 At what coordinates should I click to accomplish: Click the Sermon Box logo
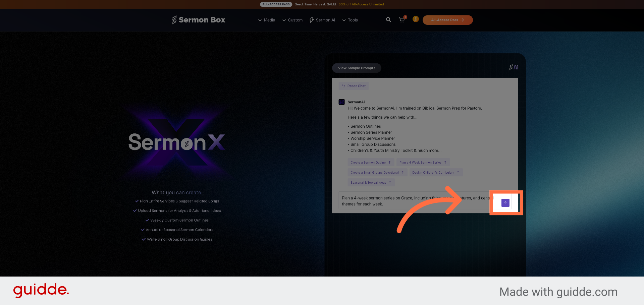(x=198, y=20)
